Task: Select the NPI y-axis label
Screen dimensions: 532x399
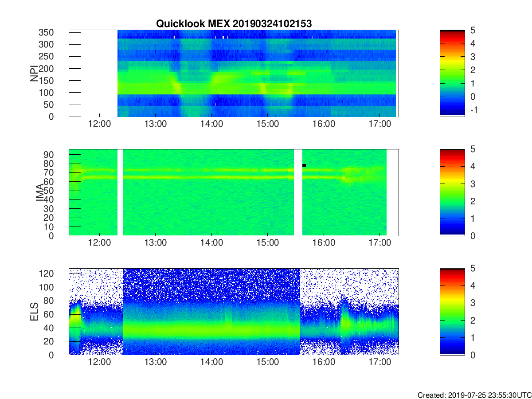Action: coord(34,74)
